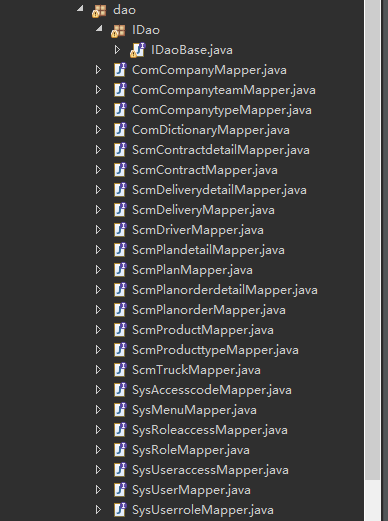Select SysUserMapper.java file name text
388x521 pixels.
click(191, 490)
